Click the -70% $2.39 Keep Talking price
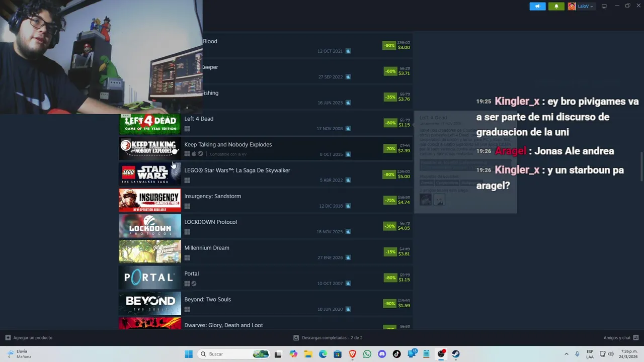644x362 pixels. click(397, 148)
